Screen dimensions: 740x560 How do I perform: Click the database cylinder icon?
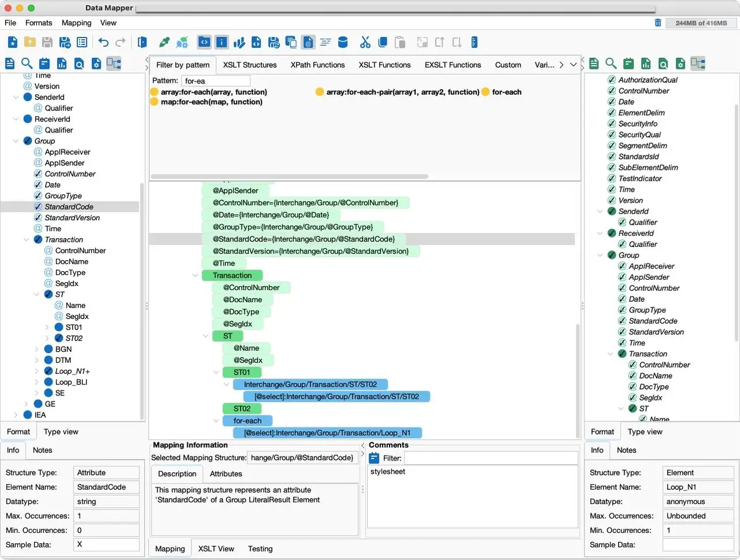point(343,42)
